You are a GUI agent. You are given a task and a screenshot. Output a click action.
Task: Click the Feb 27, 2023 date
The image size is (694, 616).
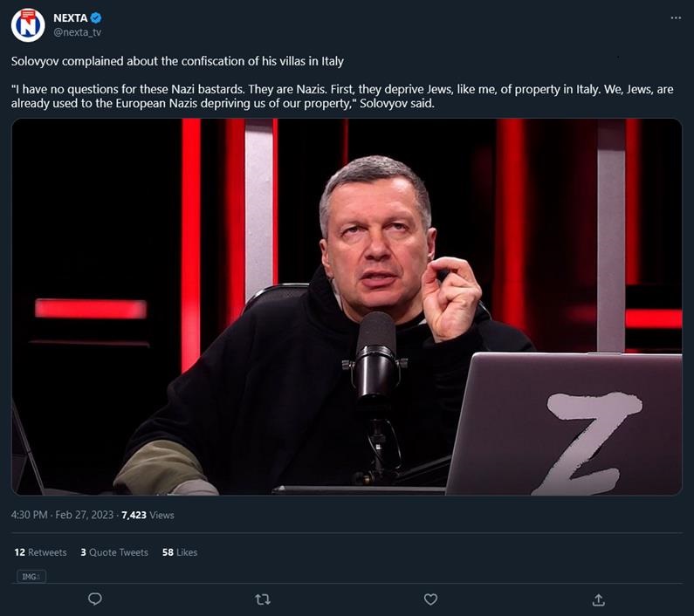(83, 515)
